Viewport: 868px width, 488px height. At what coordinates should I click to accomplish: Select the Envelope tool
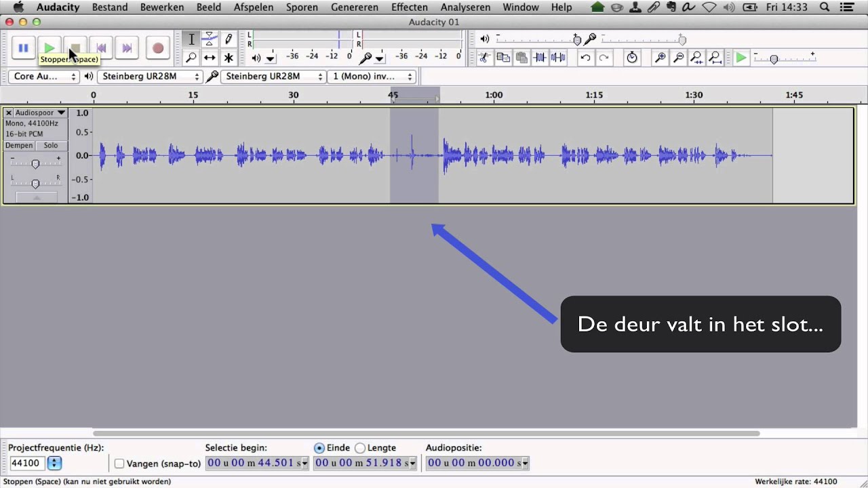click(210, 39)
